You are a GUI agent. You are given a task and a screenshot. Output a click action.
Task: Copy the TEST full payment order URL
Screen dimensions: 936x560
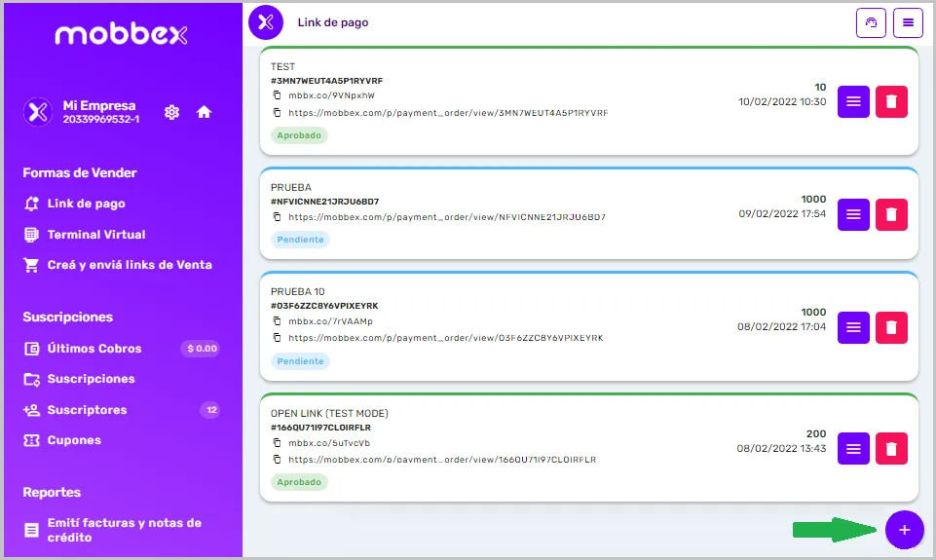click(x=277, y=112)
